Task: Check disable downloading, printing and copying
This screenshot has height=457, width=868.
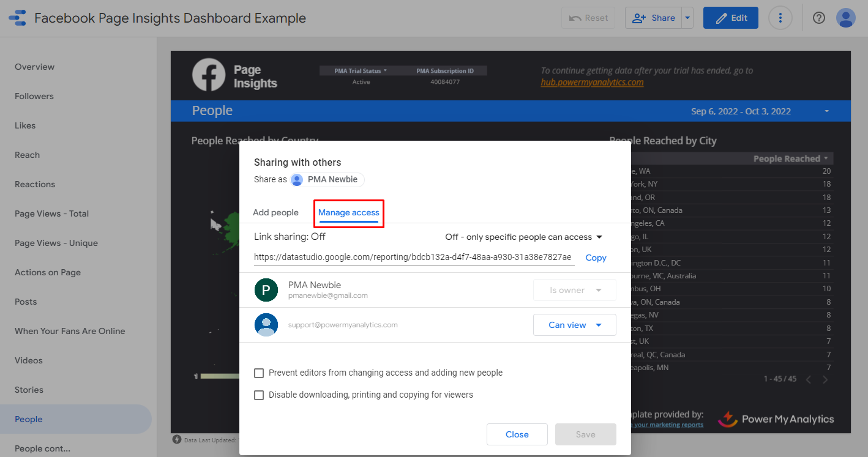Action: click(x=259, y=395)
